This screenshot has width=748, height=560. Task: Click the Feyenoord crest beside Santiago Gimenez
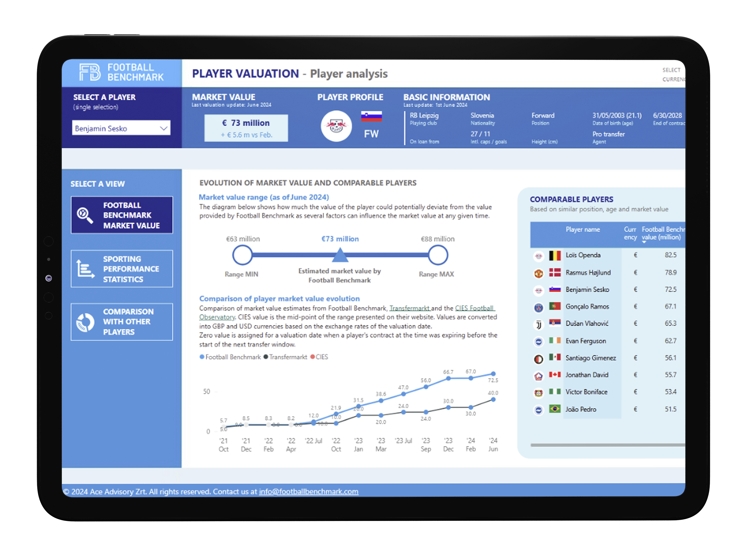539,359
